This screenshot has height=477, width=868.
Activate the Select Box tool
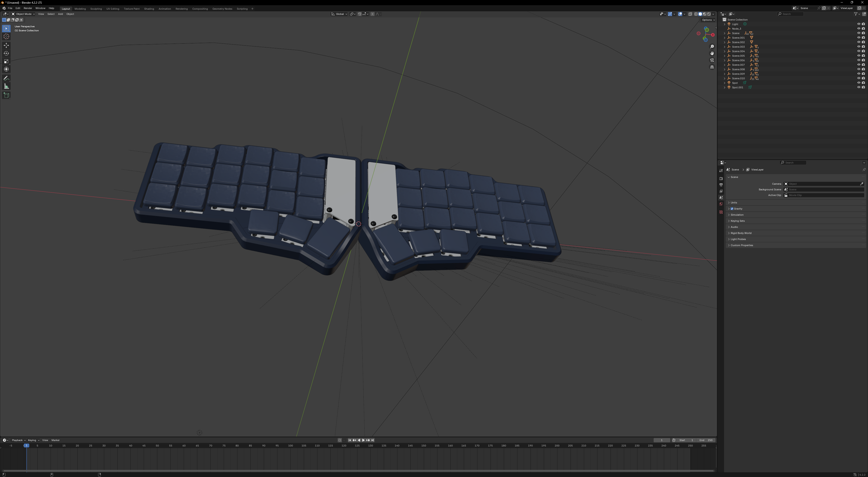coord(6,29)
